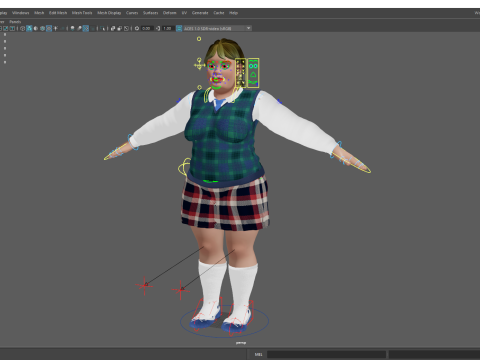
Task: Open the Help menu
Action: click(233, 13)
